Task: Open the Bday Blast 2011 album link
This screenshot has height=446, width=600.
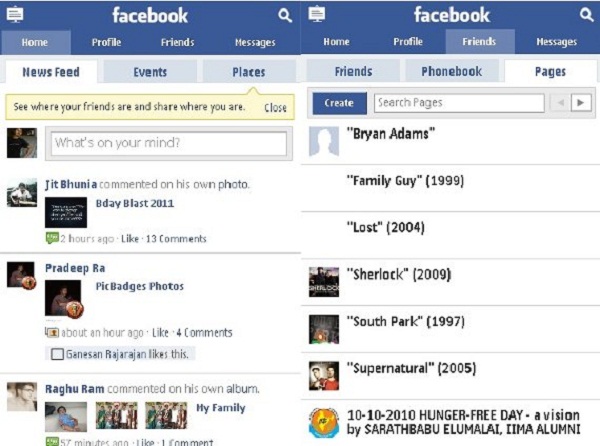Action: pos(135,203)
